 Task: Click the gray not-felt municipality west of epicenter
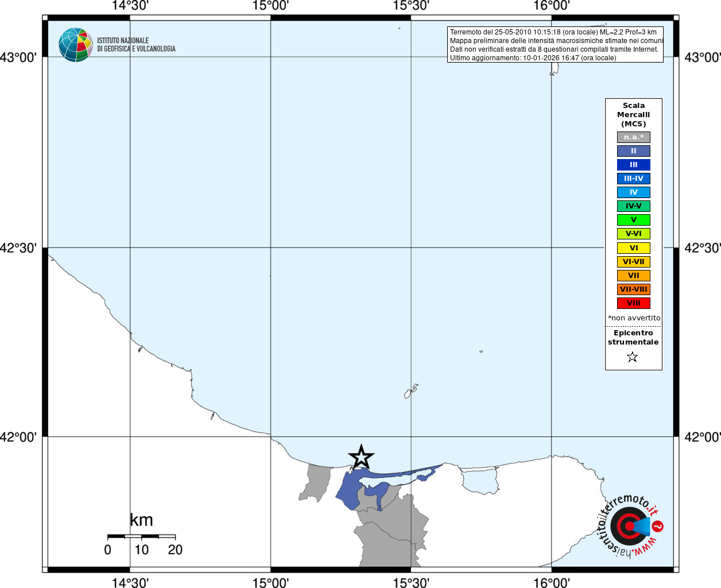[316, 481]
